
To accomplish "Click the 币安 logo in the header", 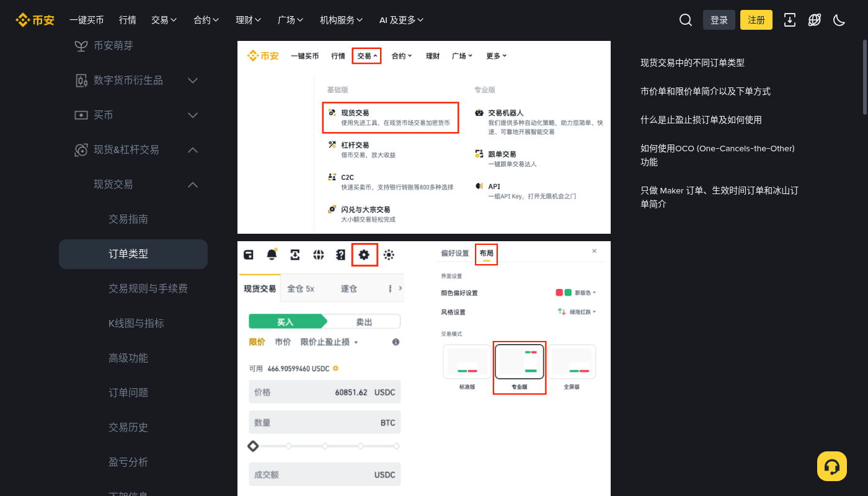I will 35,20.
